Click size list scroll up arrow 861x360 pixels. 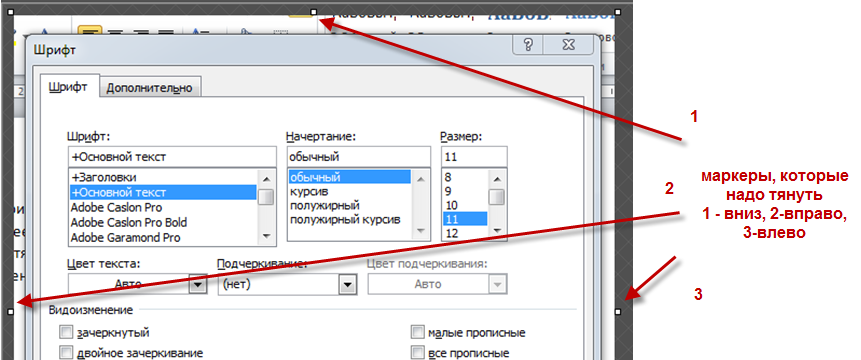(x=497, y=178)
